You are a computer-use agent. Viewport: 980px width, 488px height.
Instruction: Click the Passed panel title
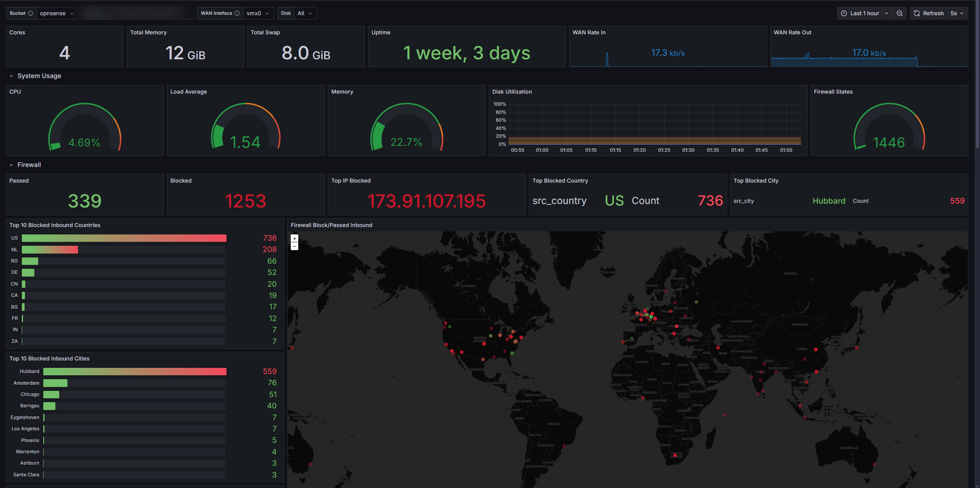click(x=19, y=181)
